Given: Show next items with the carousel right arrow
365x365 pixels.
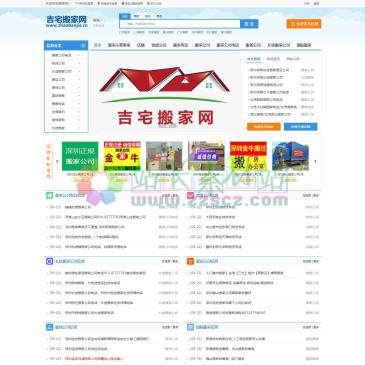Looking at the screenshot, I should (x=315, y=161).
